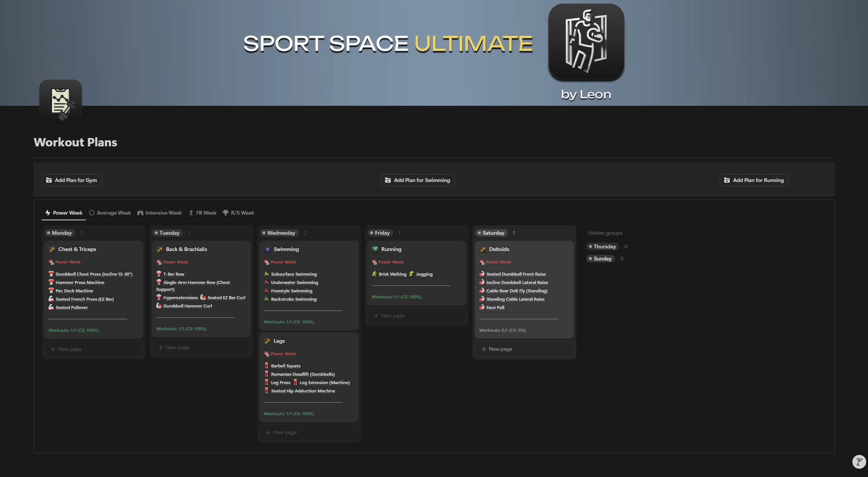Screen dimensions: 868x477
Task: Click help icon in bottom-right corner
Action: click(859, 461)
